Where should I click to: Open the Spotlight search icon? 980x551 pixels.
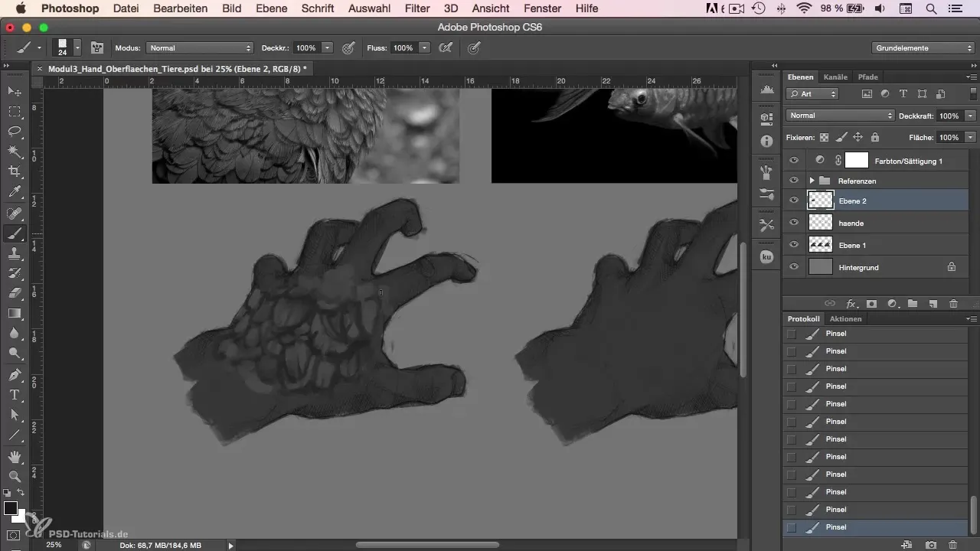coord(930,8)
